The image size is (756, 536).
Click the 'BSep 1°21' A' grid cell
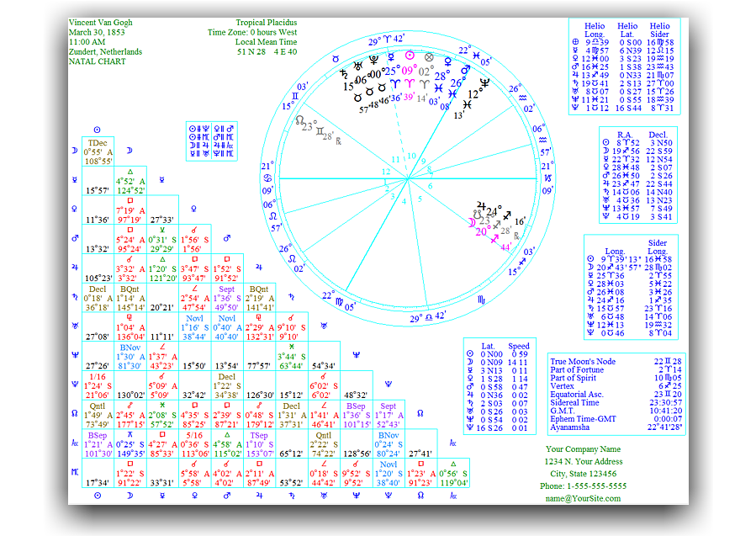point(98,443)
